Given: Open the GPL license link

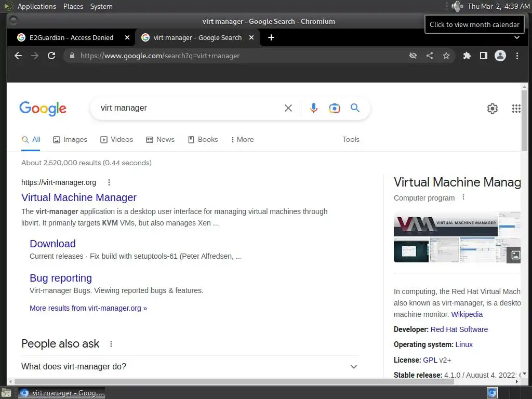Looking at the screenshot, I should point(430,360).
